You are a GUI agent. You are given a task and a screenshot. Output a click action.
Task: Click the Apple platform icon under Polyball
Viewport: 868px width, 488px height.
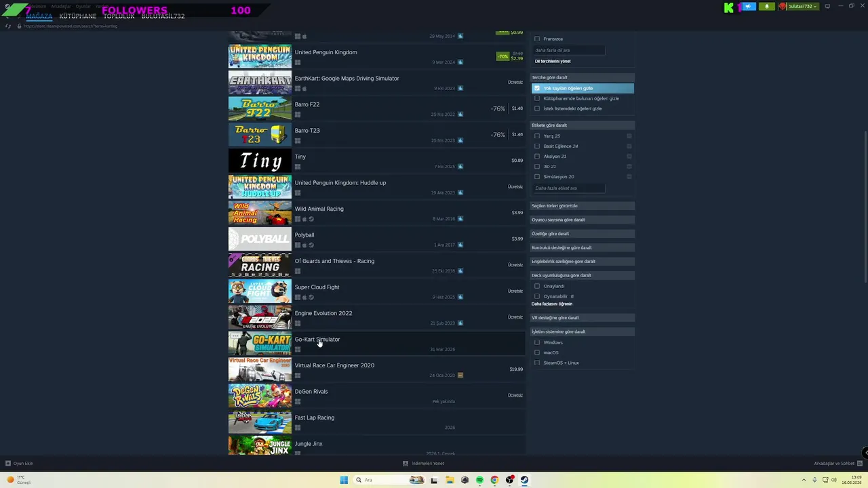coord(304,245)
